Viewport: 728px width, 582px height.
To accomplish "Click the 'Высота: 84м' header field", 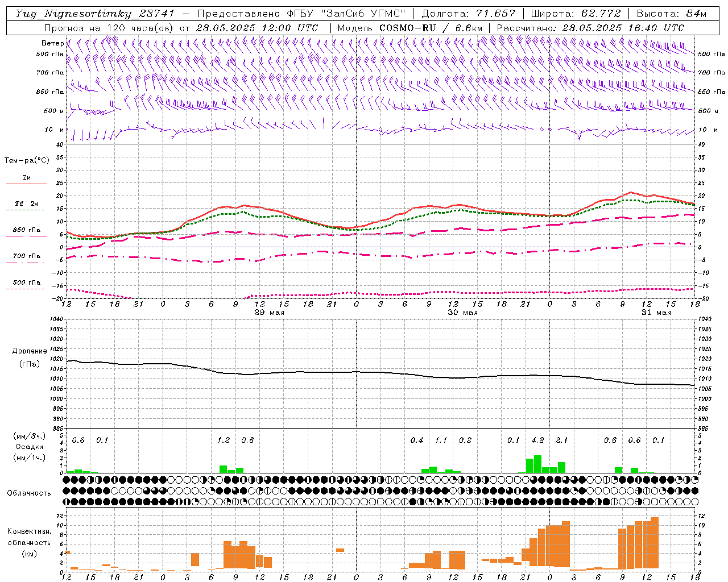I will pyautogui.click(x=671, y=14).
